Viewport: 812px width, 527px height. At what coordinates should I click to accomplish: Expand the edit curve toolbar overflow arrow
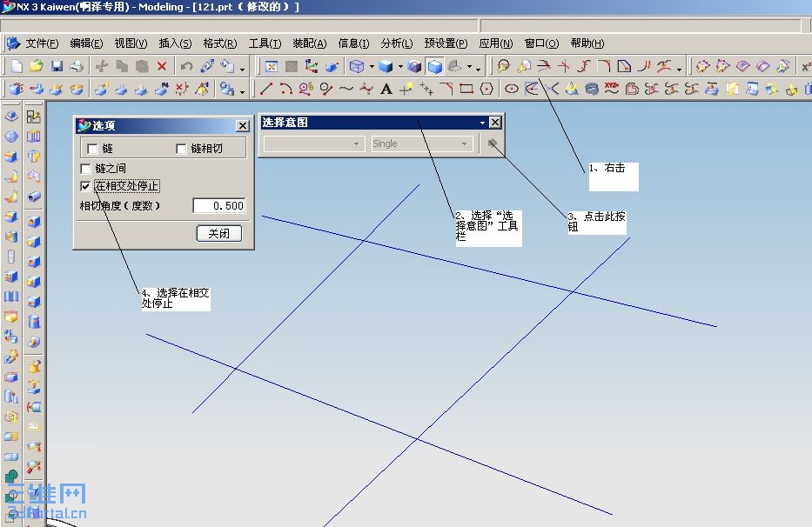679,69
